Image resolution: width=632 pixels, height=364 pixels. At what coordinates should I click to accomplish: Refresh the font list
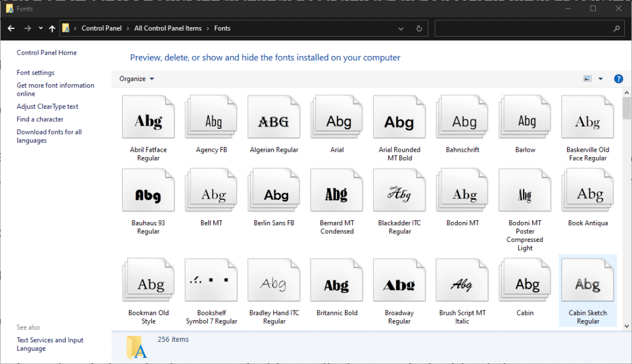[419, 28]
